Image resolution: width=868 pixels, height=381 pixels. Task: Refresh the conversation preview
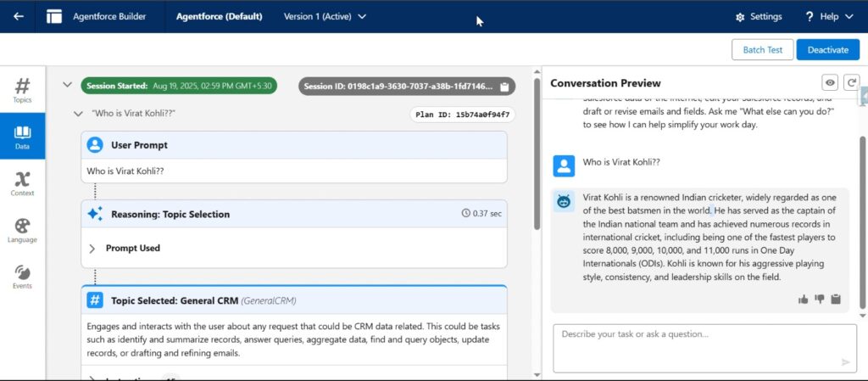point(851,83)
